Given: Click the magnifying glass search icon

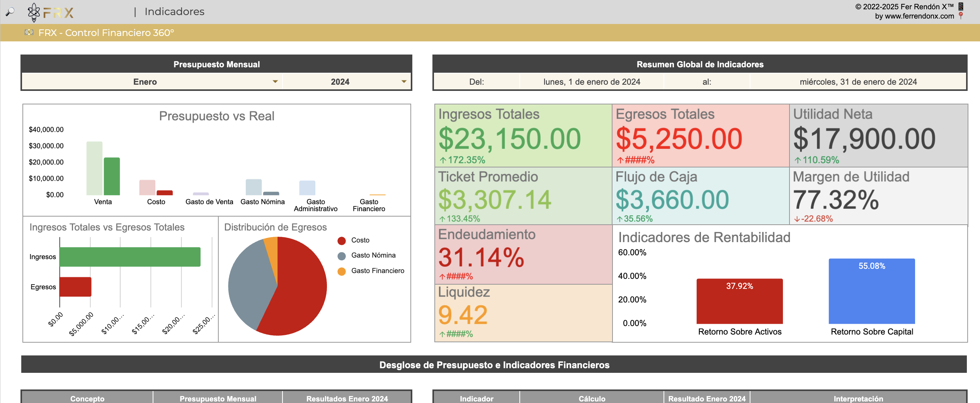Looking at the screenshot, I should point(10,12).
